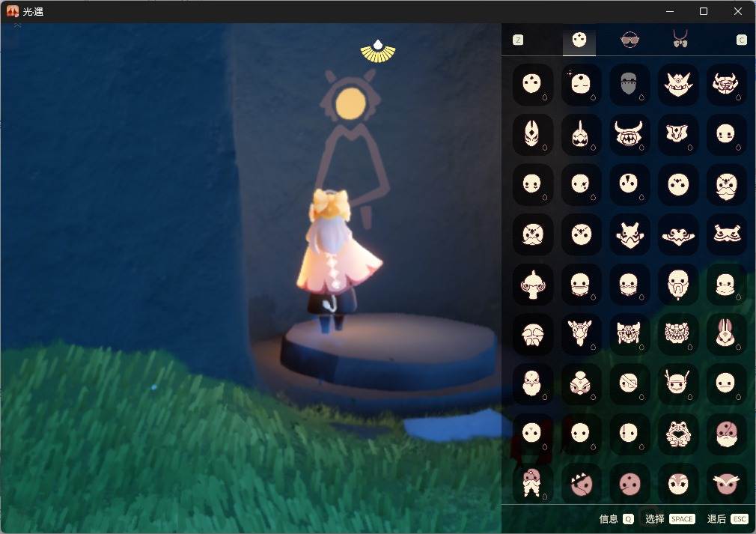Pick the wide mask with two top knobs

(726, 235)
